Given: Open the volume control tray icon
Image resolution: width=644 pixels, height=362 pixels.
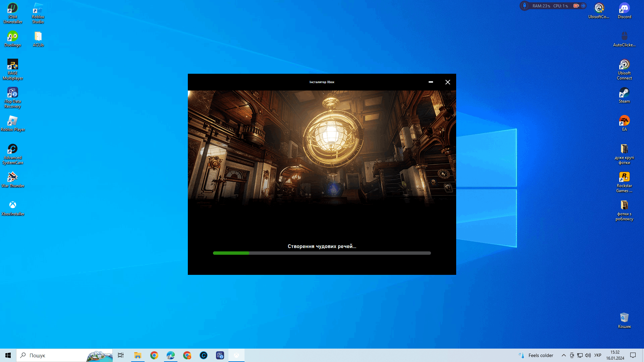Looking at the screenshot, I should (x=588, y=355).
